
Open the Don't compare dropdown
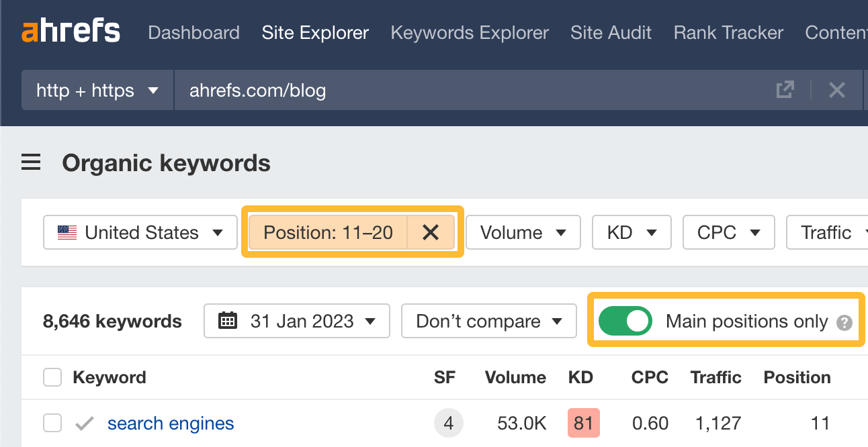[x=488, y=321]
